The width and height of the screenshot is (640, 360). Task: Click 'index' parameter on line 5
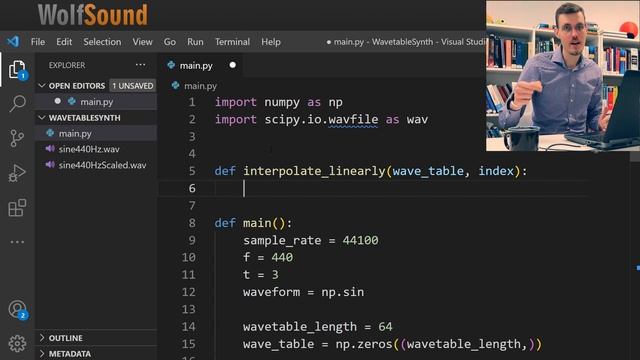(496, 171)
